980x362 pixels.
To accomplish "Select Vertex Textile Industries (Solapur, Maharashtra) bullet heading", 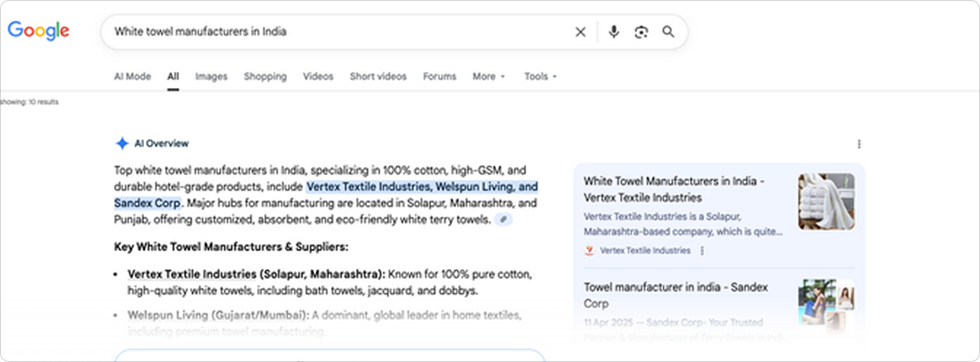I will pos(256,274).
